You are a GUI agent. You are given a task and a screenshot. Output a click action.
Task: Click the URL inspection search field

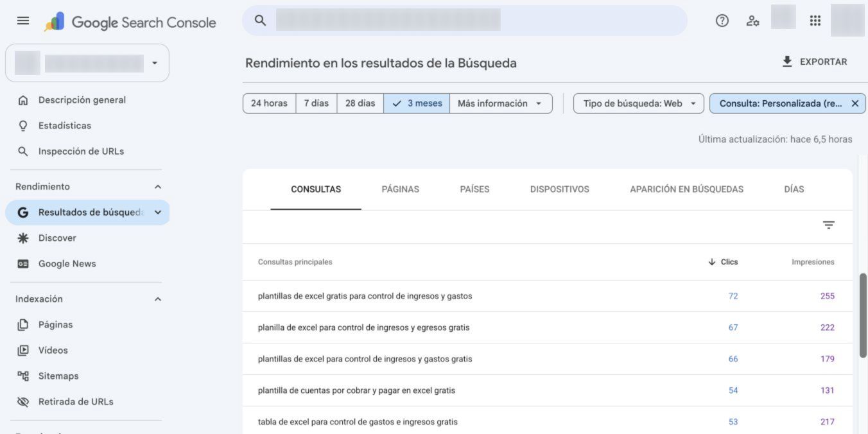(465, 21)
